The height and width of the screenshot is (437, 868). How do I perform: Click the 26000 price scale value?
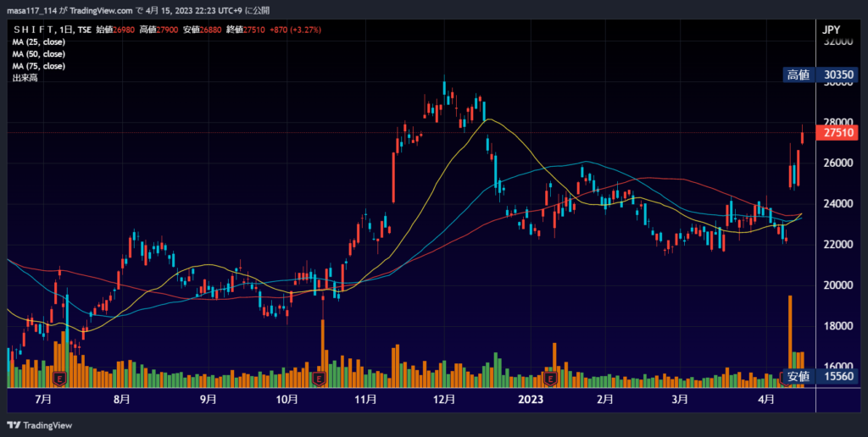click(837, 163)
